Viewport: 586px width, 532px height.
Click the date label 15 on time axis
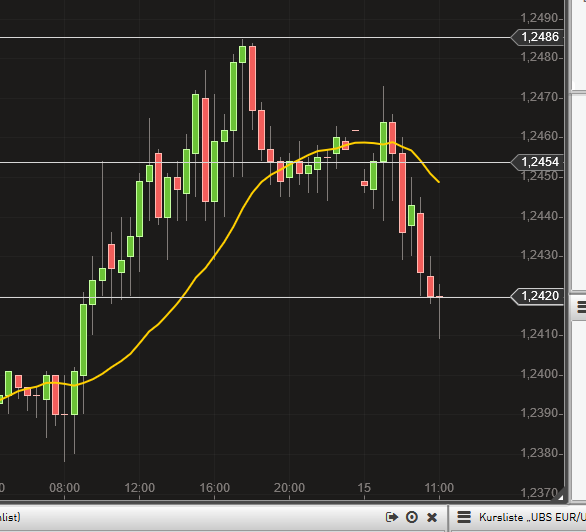[x=364, y=488]
